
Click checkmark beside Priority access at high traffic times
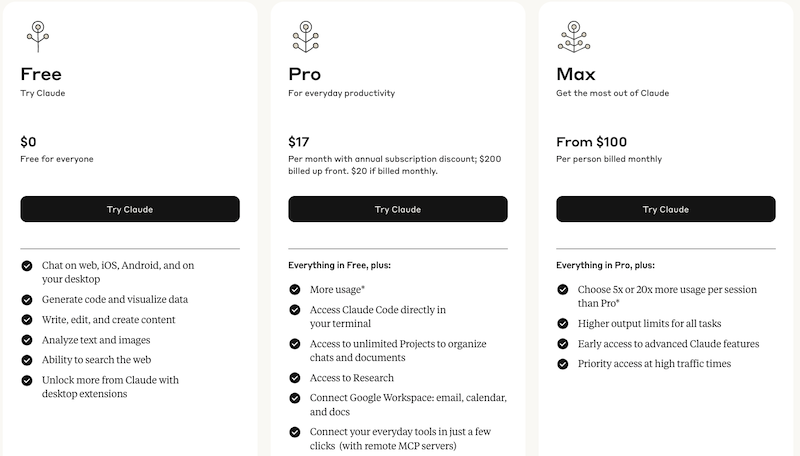(563, 364)
